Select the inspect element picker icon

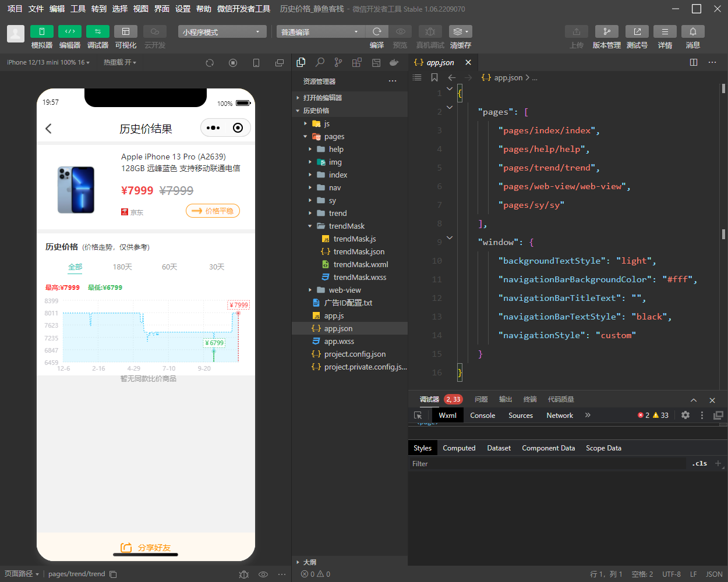[x=418, y=416]
